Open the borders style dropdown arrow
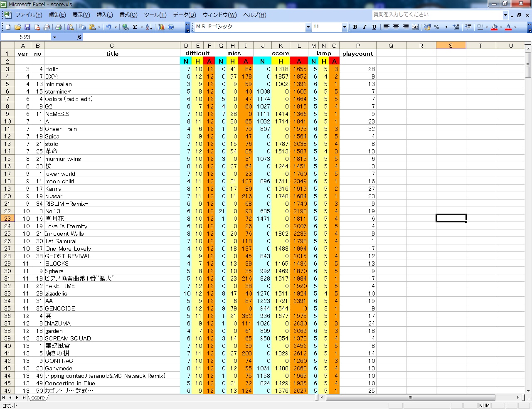This screenshot has height=409, width=532. [487, 27]
